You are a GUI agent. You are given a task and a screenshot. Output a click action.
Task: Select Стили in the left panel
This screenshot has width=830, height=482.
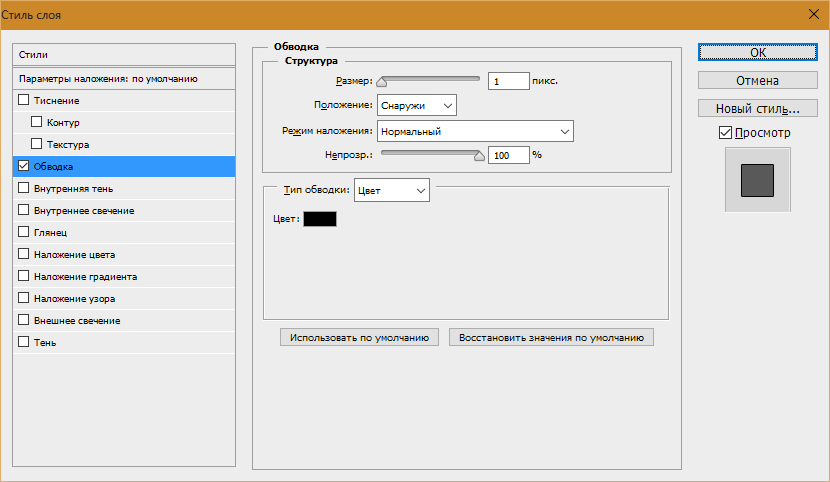tap(124, 54)
